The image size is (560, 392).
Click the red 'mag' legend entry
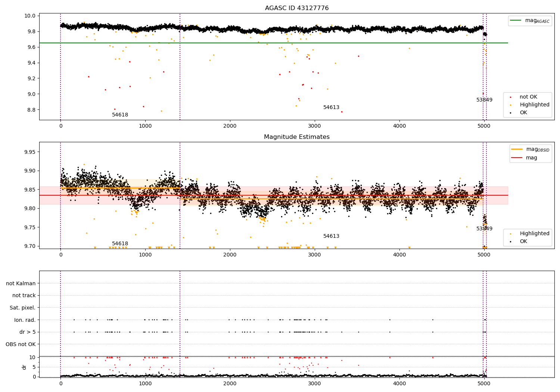(x=524, y=158)
